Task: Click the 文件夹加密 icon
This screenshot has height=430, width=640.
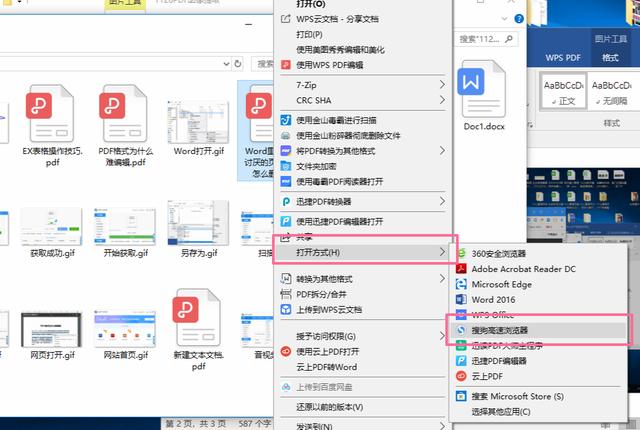Action: (286, 166)
